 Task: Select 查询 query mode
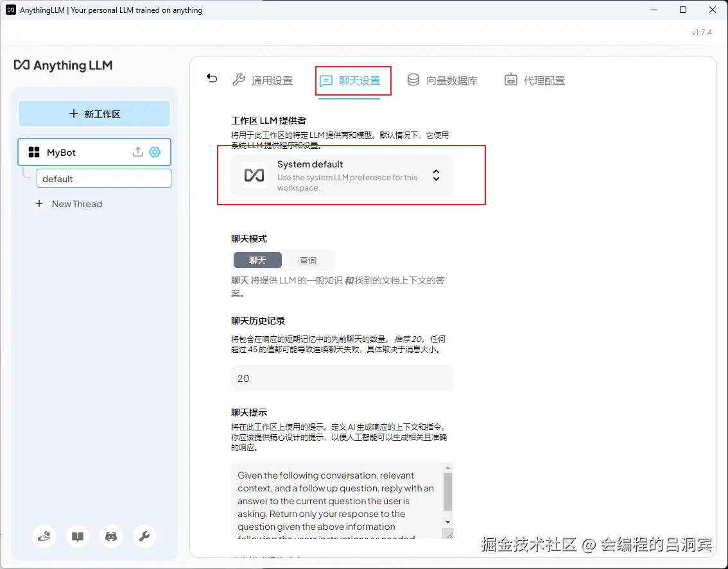pos(308,260)
